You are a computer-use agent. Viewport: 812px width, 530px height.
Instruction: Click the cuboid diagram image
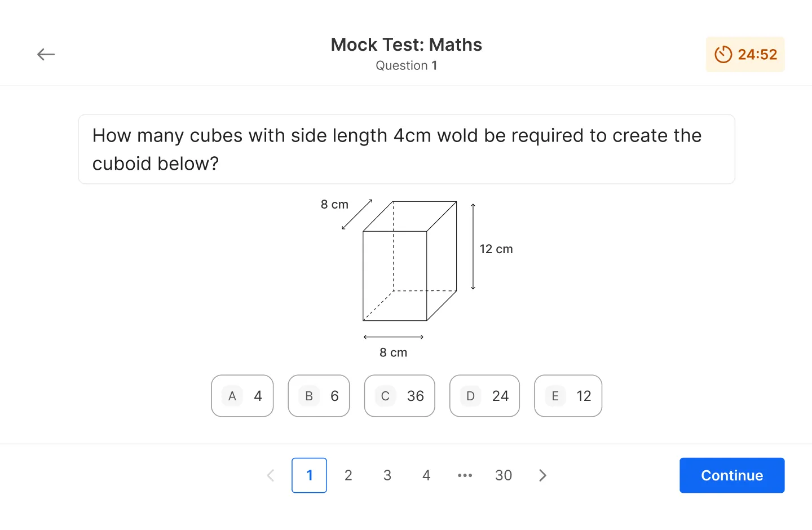(416, 279)
